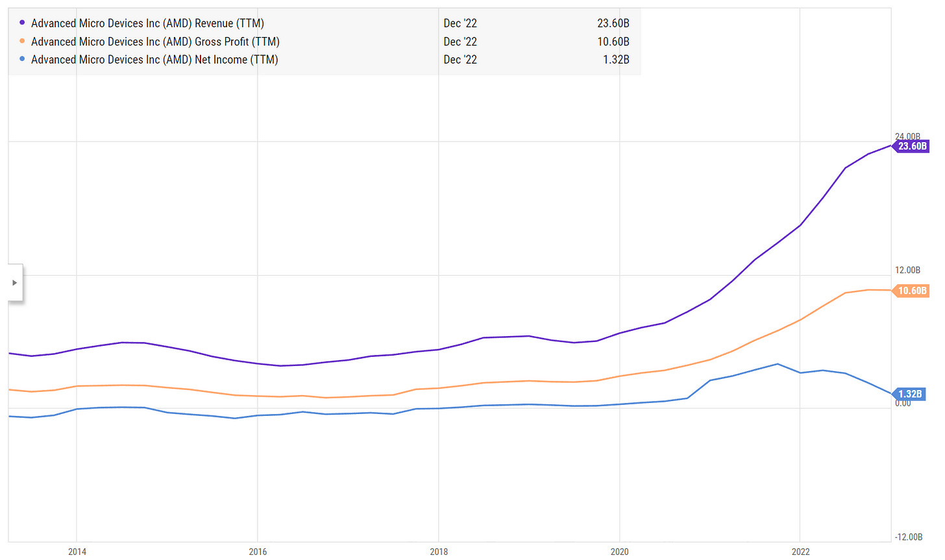
Task: Click the 12.00B y-axis label
Action: (907, 270)
